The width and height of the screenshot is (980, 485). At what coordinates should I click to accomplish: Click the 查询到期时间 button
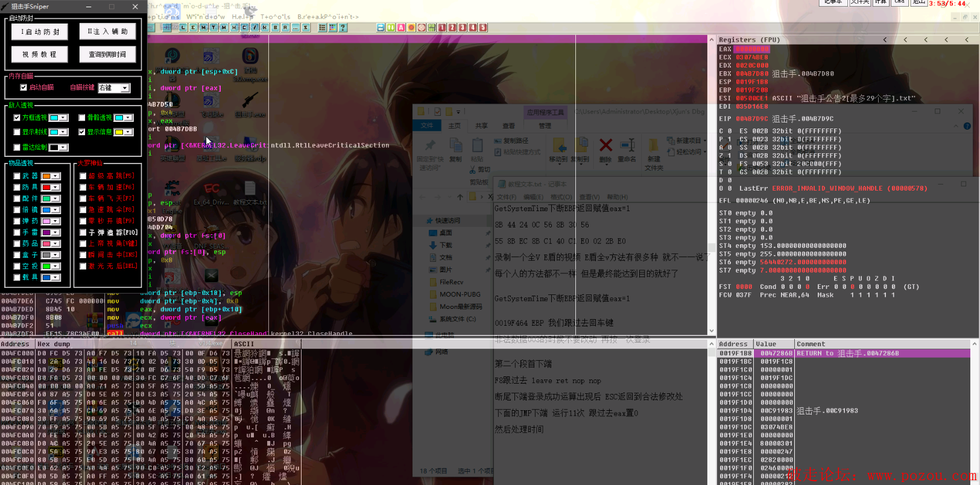(x=107, y=54)
